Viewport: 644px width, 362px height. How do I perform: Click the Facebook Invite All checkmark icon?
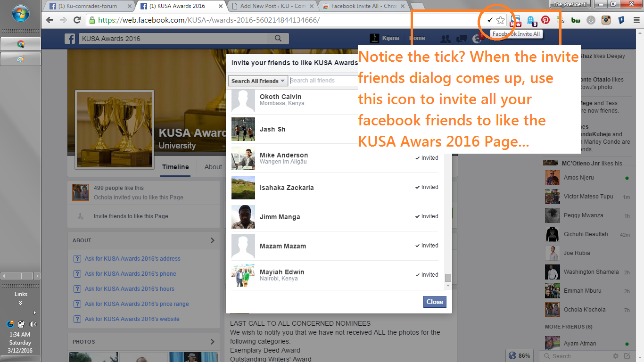point(490,20)
